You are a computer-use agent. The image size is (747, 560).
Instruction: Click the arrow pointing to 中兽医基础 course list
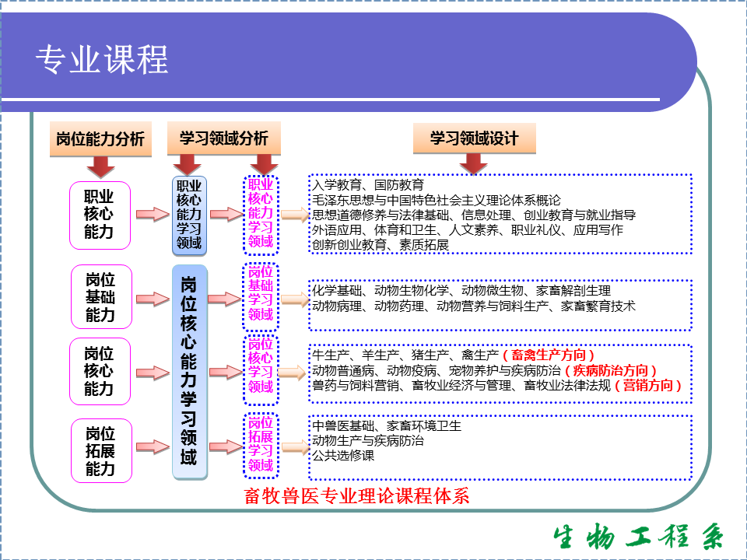click(x=294, y=447)
